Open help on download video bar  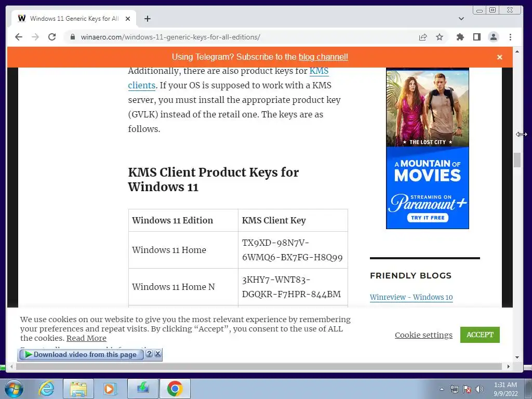coord(149,353)
